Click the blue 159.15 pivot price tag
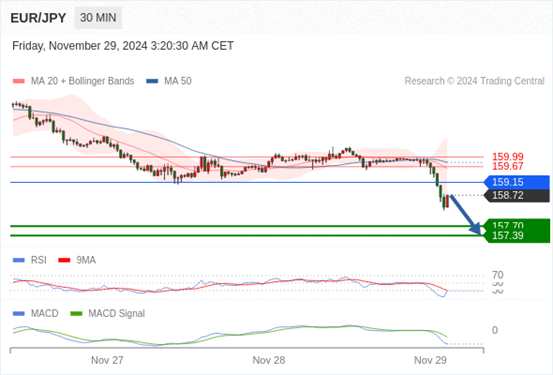This screenshot has height=375, width=553. [517, 182]
